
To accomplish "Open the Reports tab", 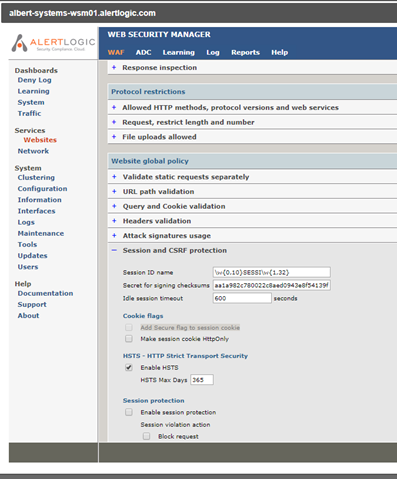I will coord(245,53).
